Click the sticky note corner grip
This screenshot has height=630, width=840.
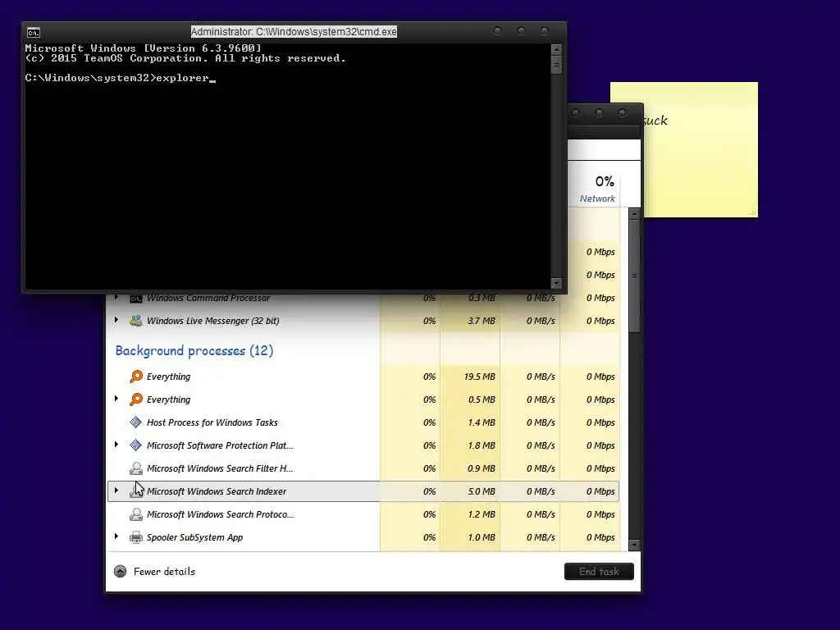pyautogui.click(x=753, y=212)
